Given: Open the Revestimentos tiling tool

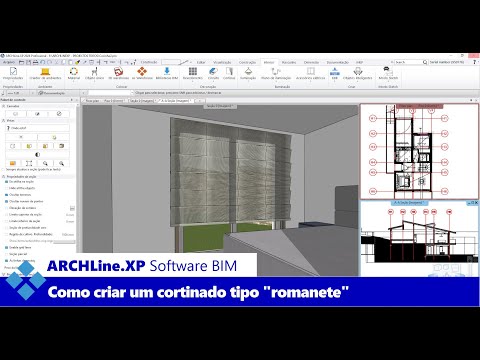Looking at the screenshot, I should coord(193,74).
